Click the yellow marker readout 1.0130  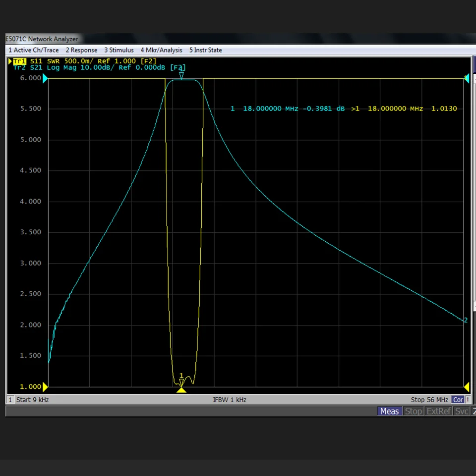(444, 108)
